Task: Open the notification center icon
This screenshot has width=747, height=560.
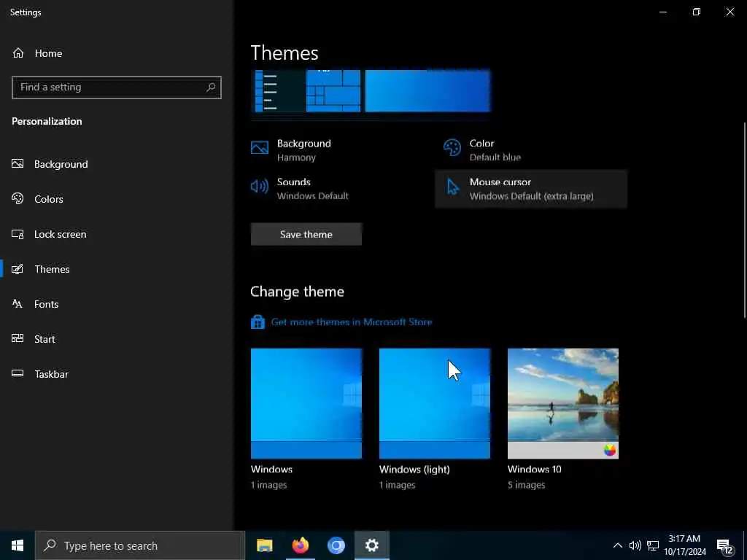Action: pos(725,545)
